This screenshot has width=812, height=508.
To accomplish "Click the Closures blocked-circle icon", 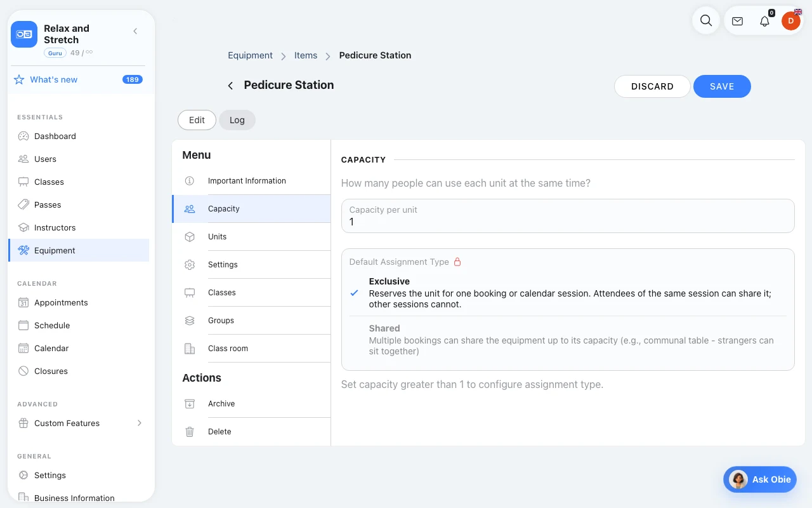I will click(x=23, y=371).
